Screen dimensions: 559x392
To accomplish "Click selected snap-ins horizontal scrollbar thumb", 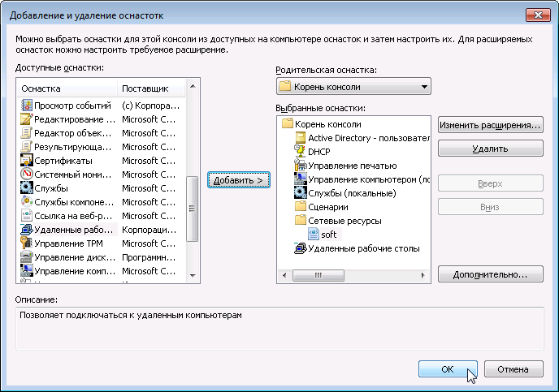I will (x=318, y=275).
